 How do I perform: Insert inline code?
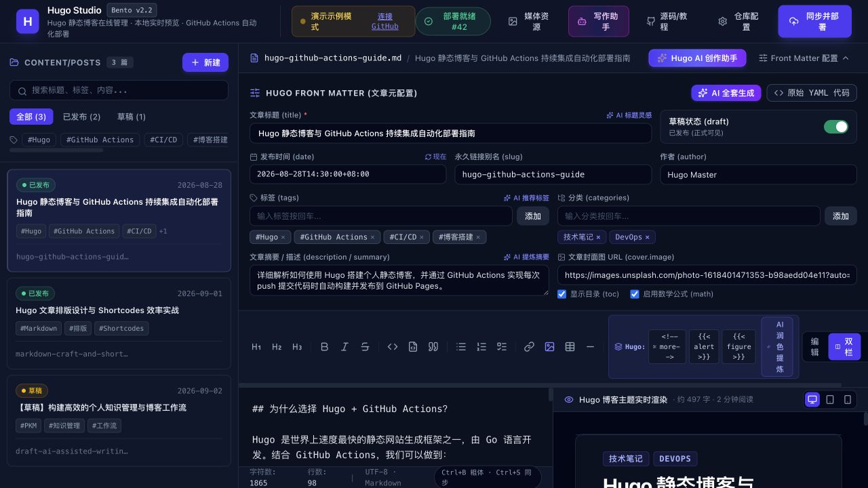392,347
